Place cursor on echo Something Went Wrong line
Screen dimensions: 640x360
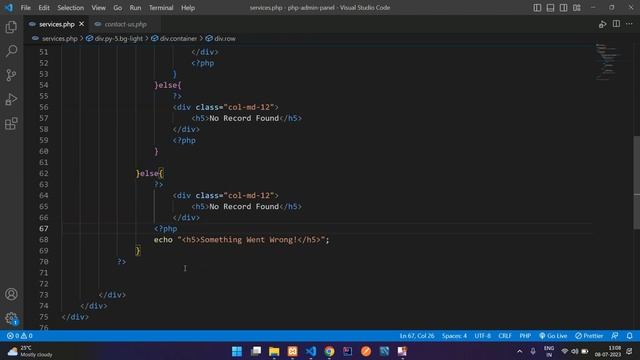tap(241, 240)
